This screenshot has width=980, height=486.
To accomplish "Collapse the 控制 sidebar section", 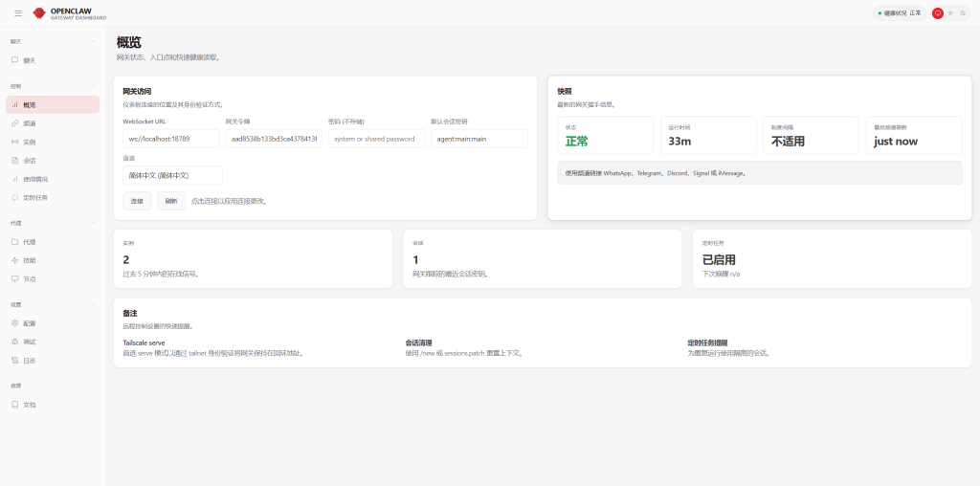I will click(93, 86).
